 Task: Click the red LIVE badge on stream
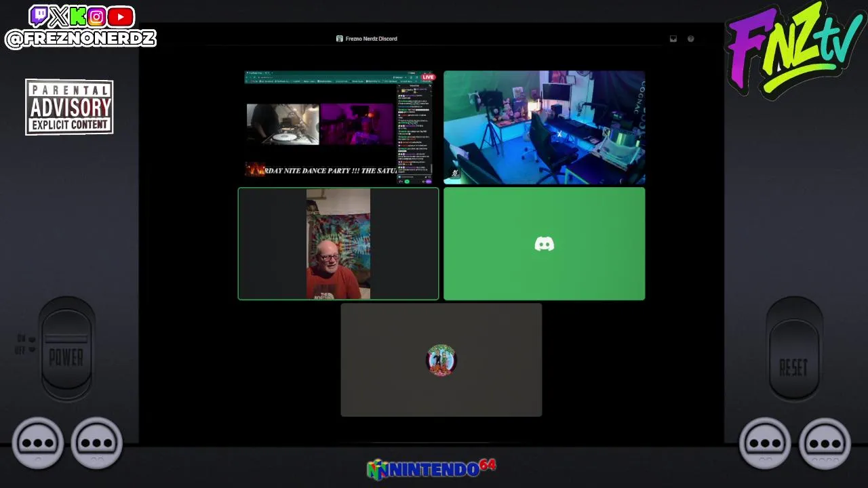[428, 77]
